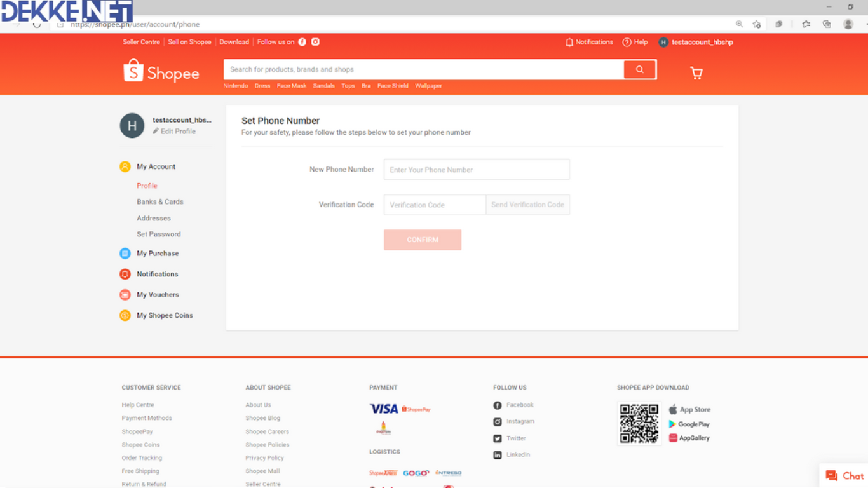This screenshot has width=868, height=488.
Task: Open Payment Methods footer link
Action: [147, 418]
